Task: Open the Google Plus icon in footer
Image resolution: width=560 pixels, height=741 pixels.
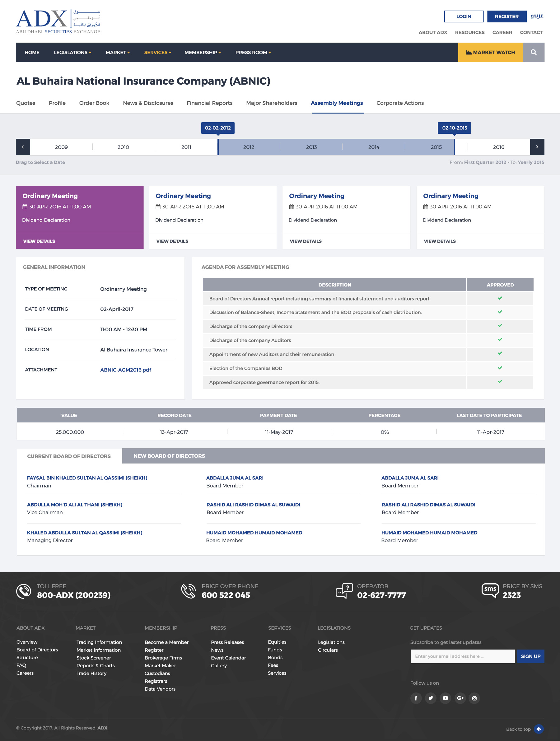Action: 460,698
